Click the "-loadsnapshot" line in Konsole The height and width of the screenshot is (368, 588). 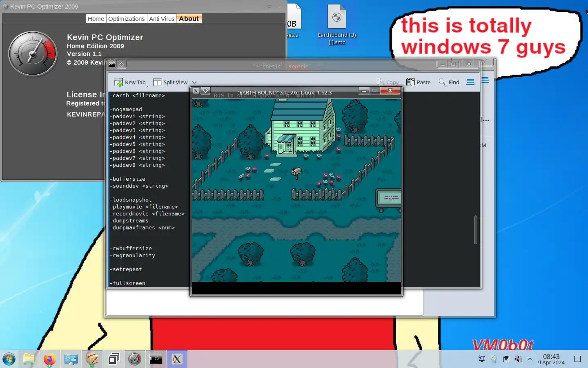(x=131, y=200)
